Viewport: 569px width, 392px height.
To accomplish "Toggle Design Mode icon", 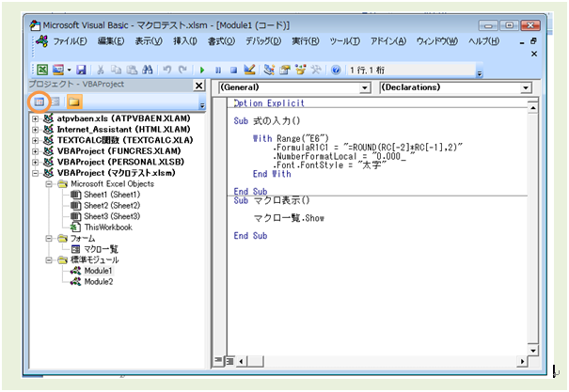I will coord(249,70).
